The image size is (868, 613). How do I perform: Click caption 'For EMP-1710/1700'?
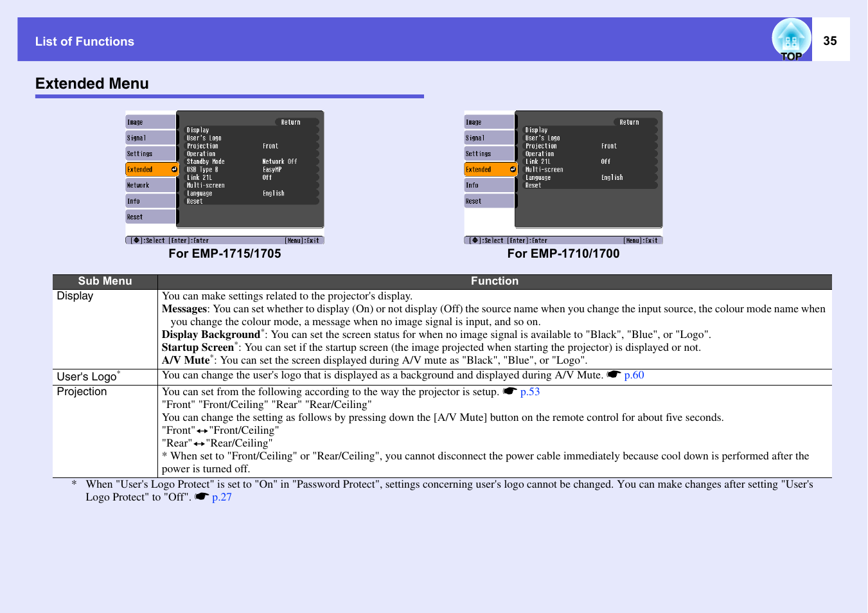point(563,254)
